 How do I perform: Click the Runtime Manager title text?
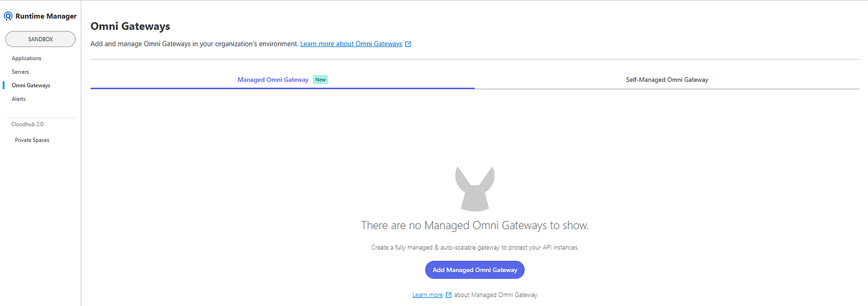pyautogui.click(x=46, y=16)
